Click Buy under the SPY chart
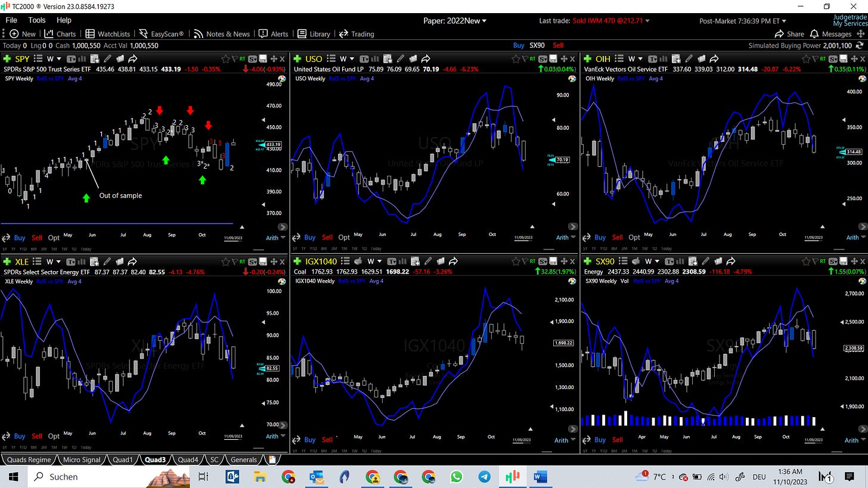This screenshot has width=868, height=488. (20, 237)
